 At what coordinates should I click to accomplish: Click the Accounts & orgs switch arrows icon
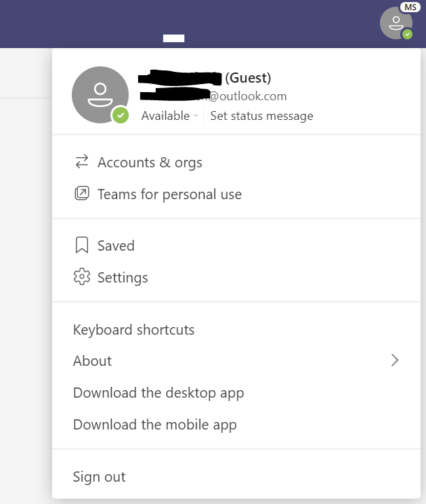(x=82, y=162)
